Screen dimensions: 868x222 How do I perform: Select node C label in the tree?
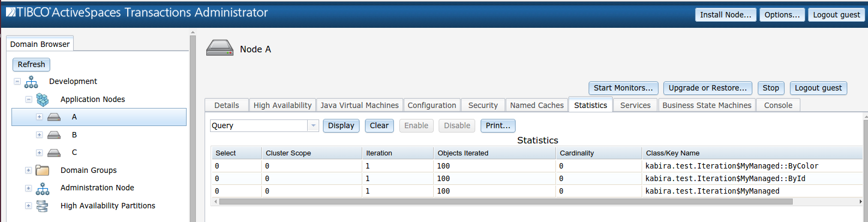tap(74, 152)
